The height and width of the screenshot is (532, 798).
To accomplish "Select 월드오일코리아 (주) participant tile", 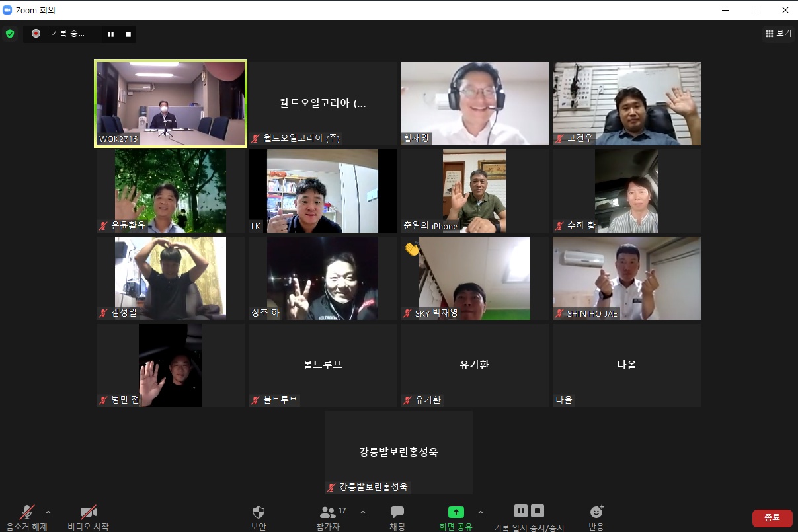I will point(323,104).
